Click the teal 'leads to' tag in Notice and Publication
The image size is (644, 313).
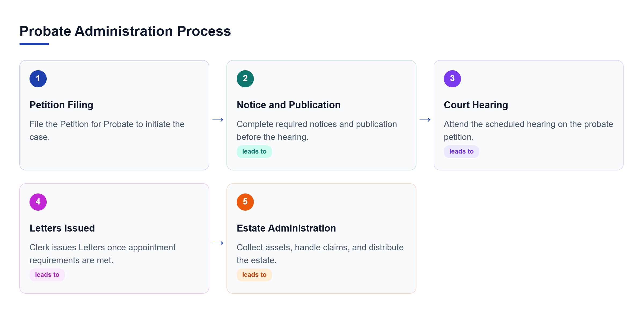pos(254,152)
